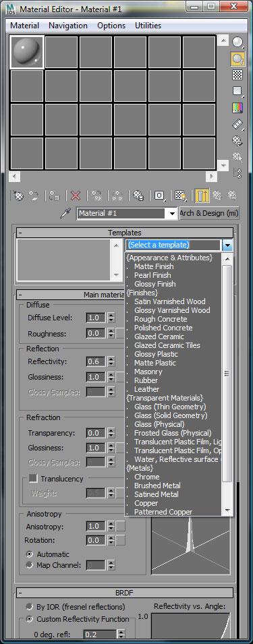Click sample slots scroll down arrow

(223, 165)
